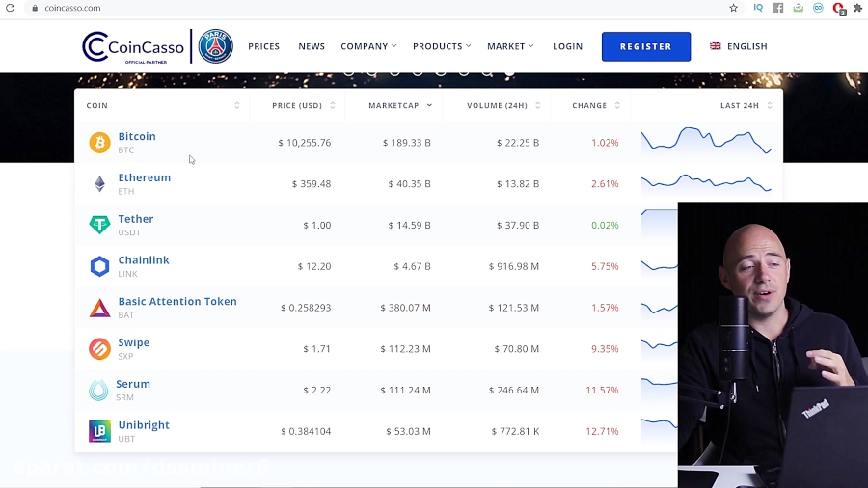868x488 pixels.
Task: Click the Swipe coin icon
Action: tap(99, 348)
